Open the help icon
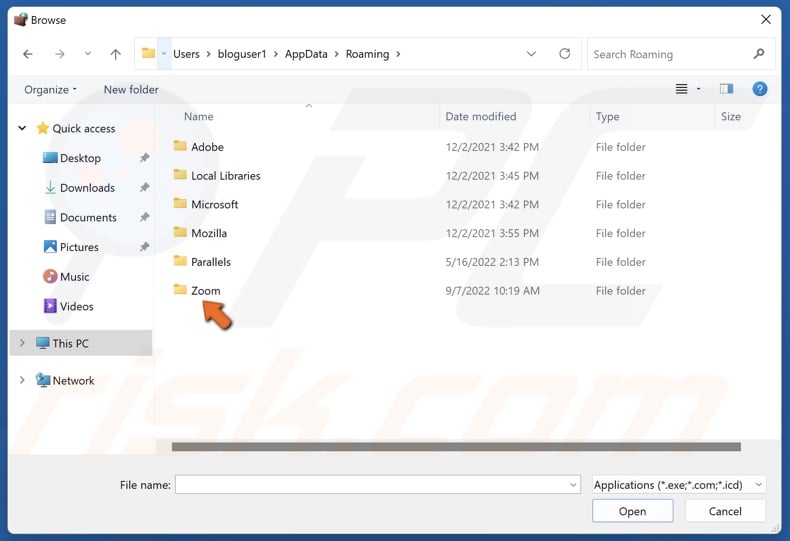 point(760,89)
